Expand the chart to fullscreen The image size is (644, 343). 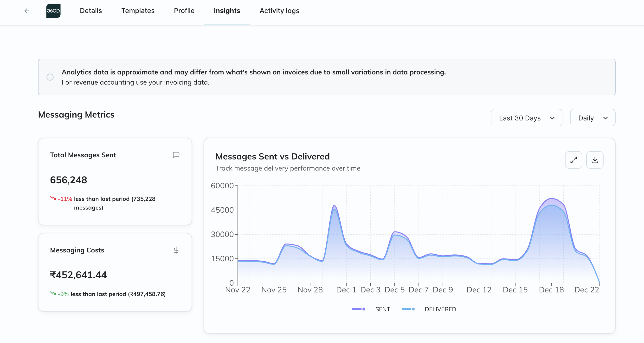tap(573, 160)
